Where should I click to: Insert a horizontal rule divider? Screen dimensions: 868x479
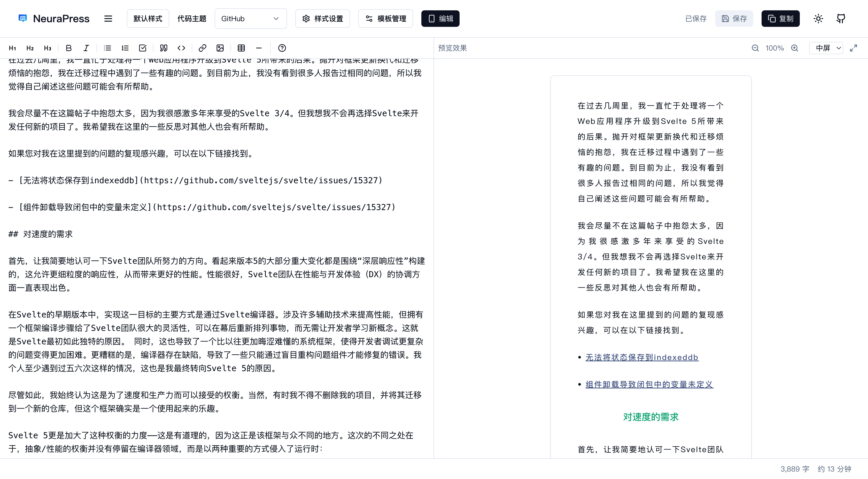point(259,48)
